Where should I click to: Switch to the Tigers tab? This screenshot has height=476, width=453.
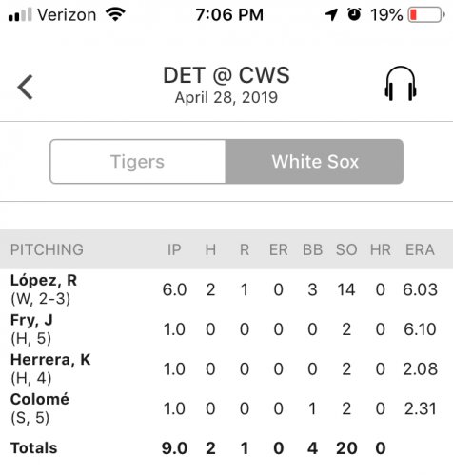tap(138, 162)
